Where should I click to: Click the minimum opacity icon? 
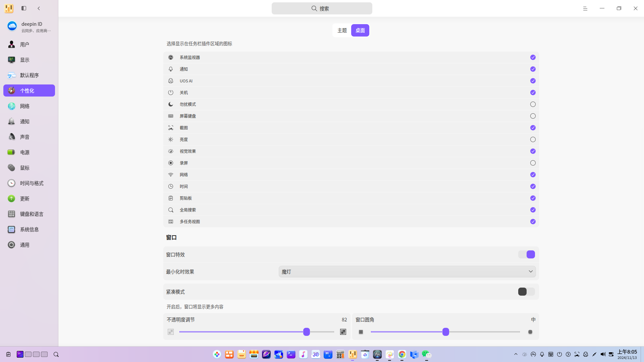171,332
